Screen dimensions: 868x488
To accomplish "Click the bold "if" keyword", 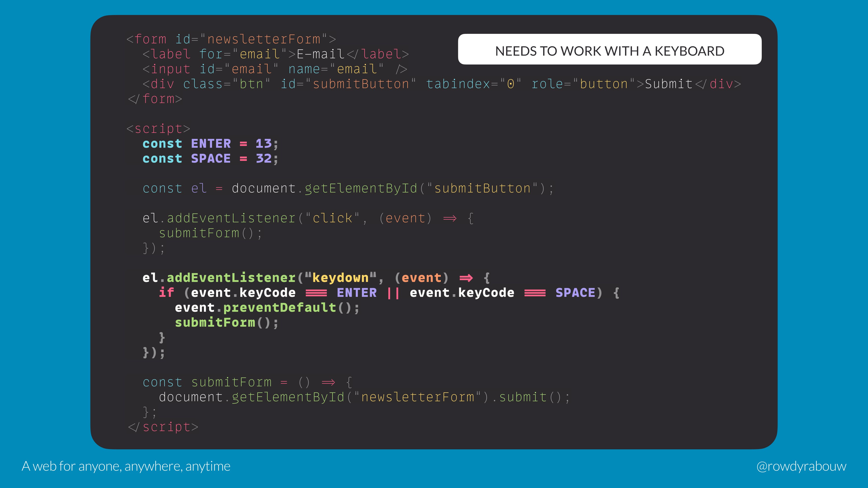I will [x=166, y=293].
